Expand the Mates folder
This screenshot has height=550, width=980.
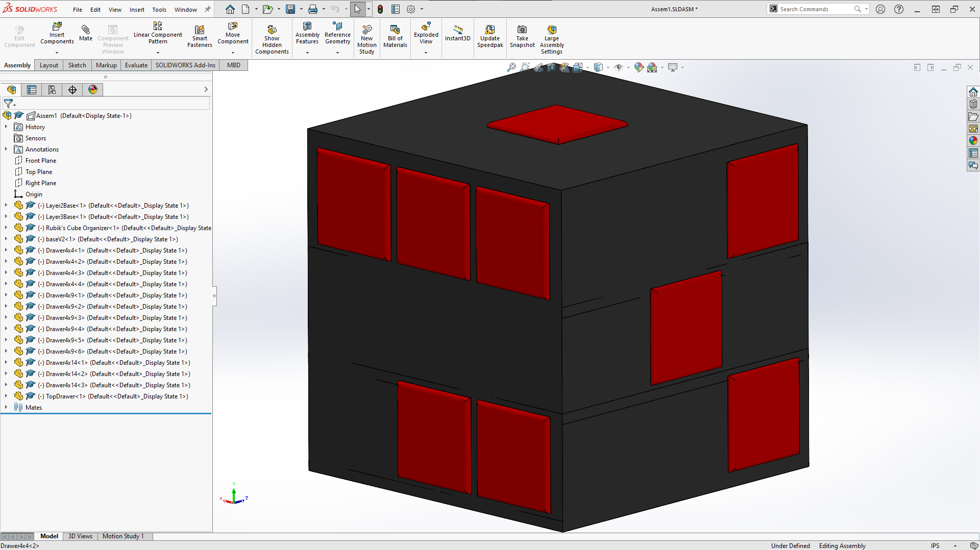[x=6, y=407]
